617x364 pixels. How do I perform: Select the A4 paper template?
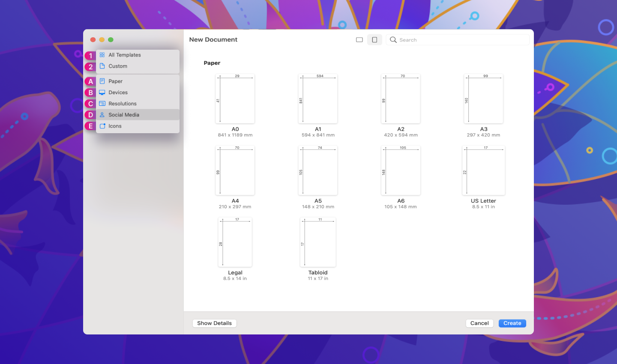[x=235, y=177]
